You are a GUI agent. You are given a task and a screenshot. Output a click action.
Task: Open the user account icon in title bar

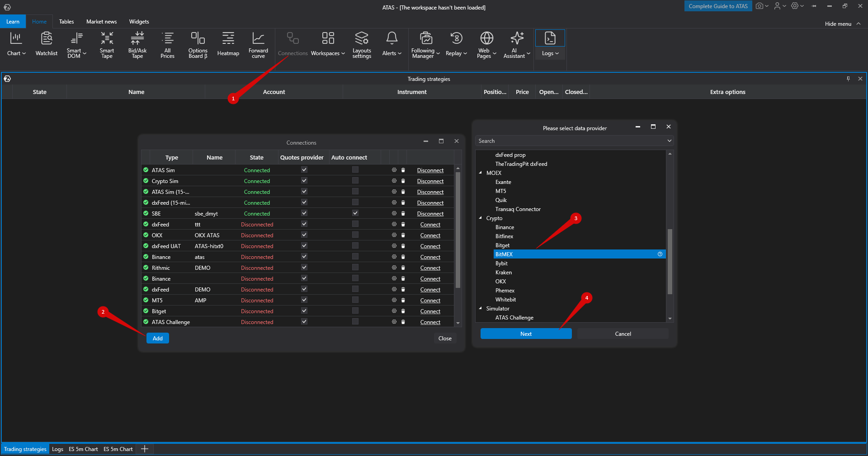point(777,6)
